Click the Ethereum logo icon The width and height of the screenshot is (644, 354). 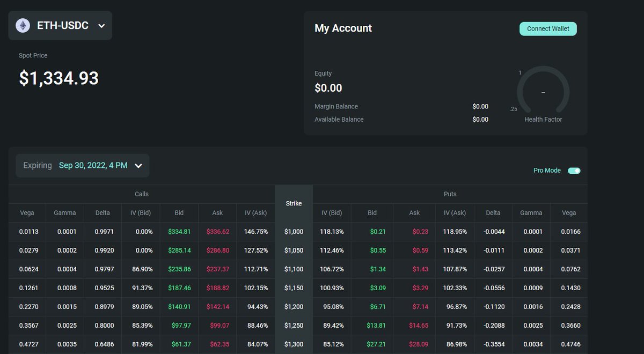[23, 25]
